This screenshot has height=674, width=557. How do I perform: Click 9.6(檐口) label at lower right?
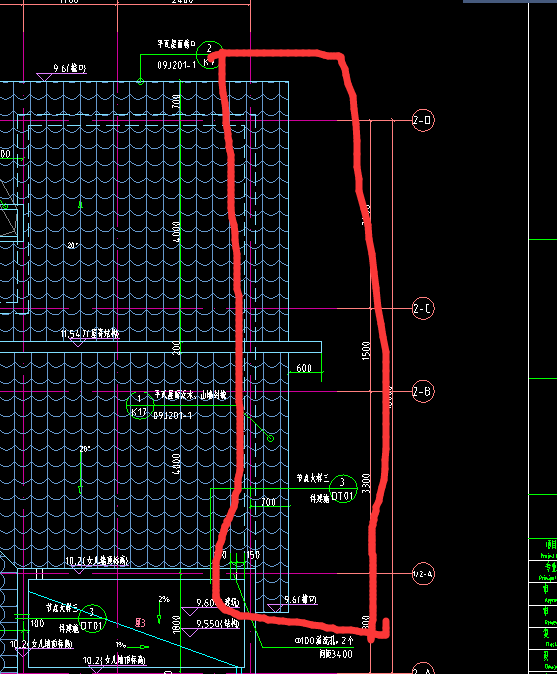coord(300,599)
